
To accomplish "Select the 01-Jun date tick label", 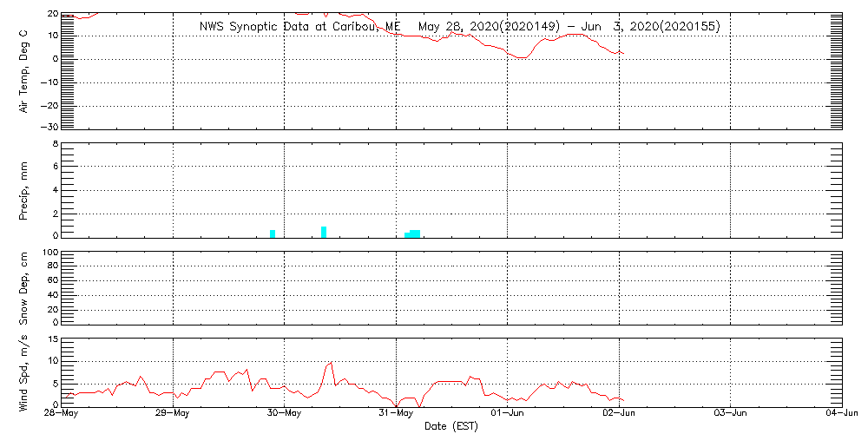I will click(508, 414).
